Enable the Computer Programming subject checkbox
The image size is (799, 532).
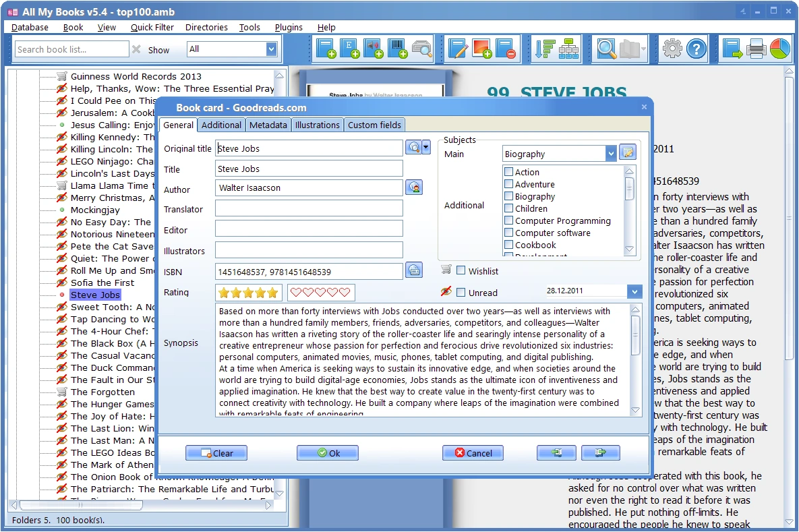pos(508,220)
